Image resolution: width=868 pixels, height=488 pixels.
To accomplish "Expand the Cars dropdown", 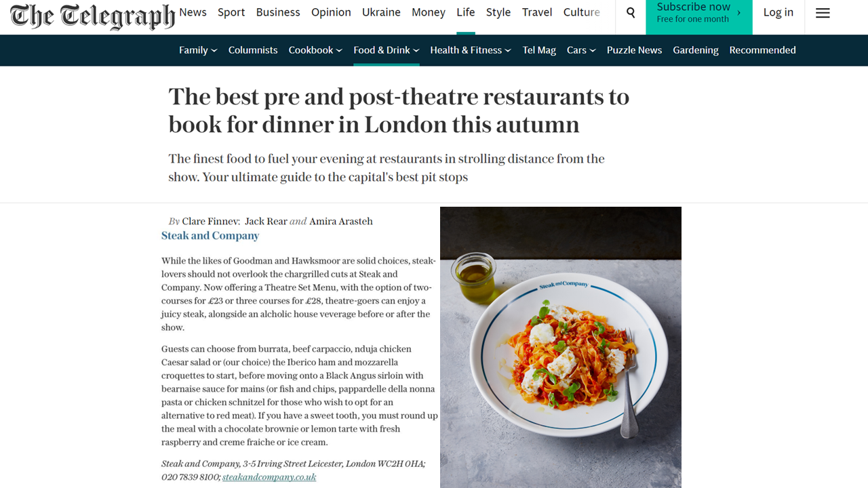I will [581, 50].
